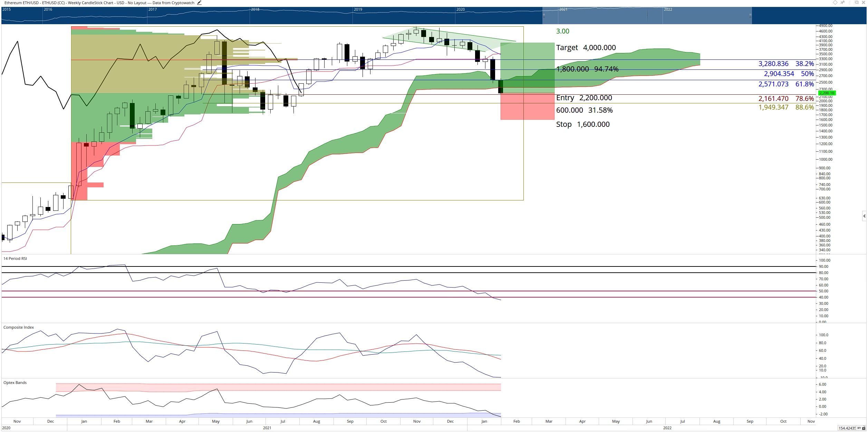This screenshot has width=868, height=432.
Task: Click the diamond icon in top-right corner
Action: pyautogui.click(x=835, y=2)
